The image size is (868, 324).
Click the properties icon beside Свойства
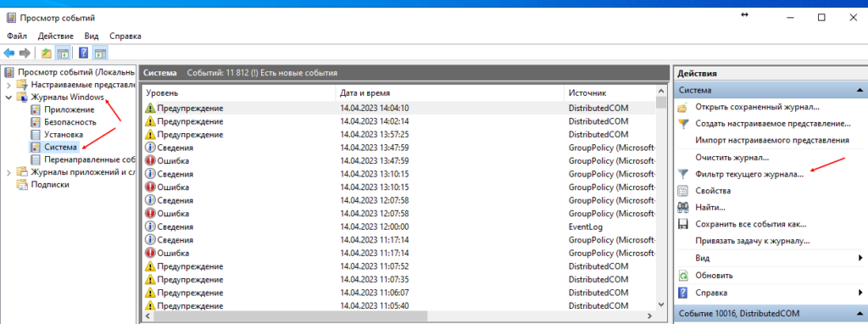click(683, 191)
